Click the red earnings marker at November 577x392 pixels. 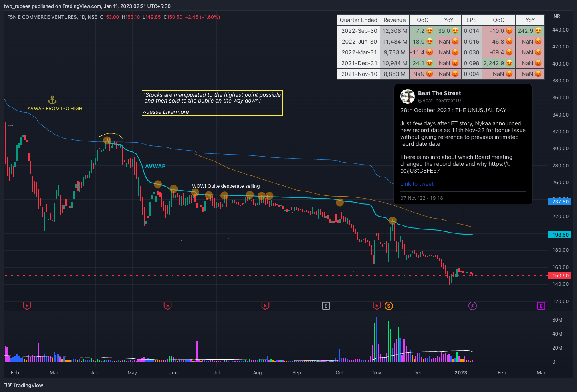point(377,306)
